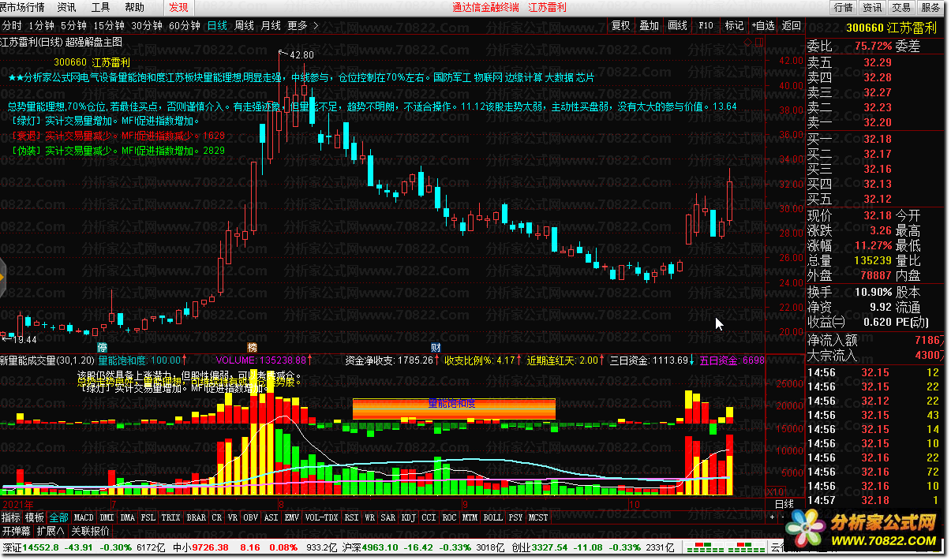The image size is (951, 560).
Task: Switch to TRIX indicator
Action: pos(171,517)
